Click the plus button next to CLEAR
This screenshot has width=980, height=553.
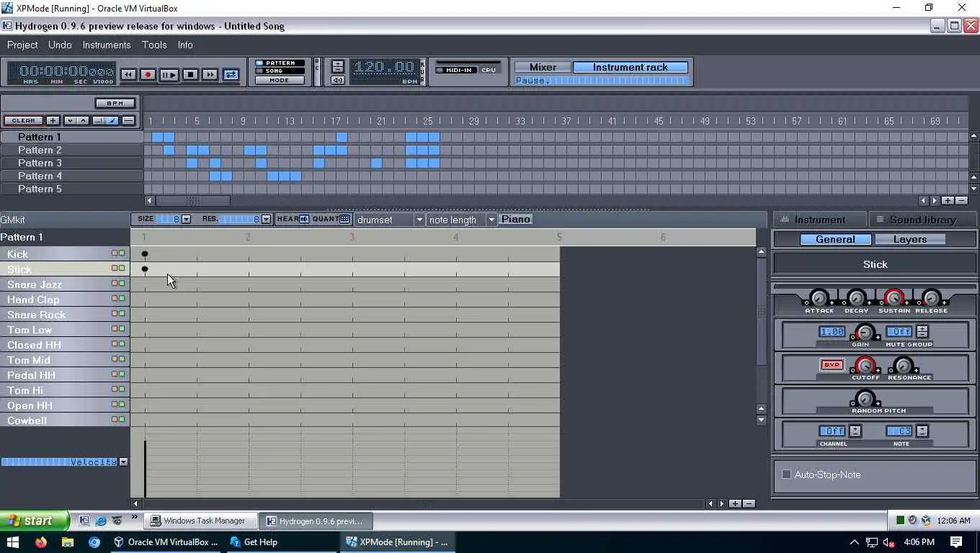tap(53, 120)
